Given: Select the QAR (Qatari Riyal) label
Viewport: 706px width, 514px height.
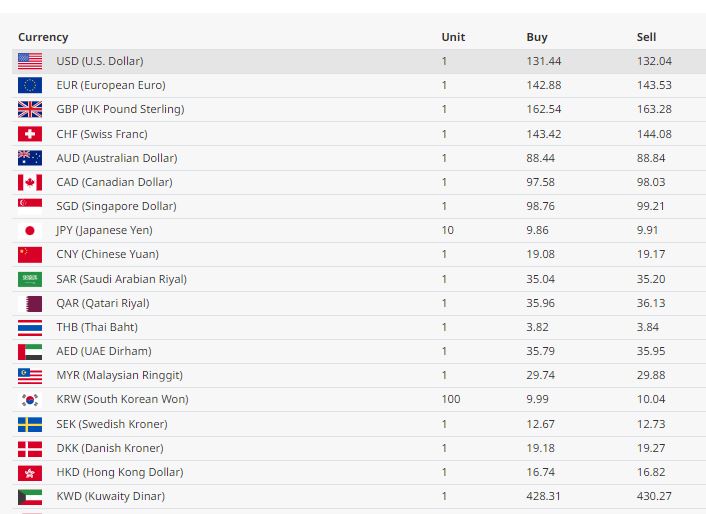Looking at the screenshot, I should [x=102, y=303].
